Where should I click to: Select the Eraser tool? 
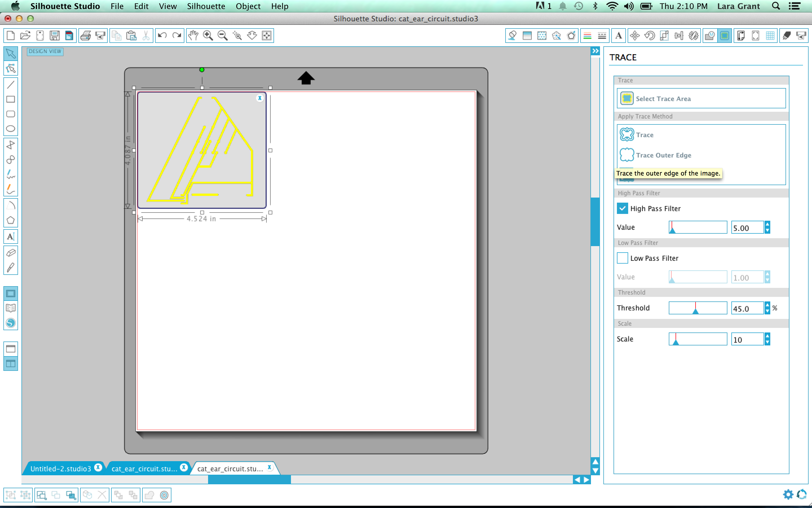[11, 253]
